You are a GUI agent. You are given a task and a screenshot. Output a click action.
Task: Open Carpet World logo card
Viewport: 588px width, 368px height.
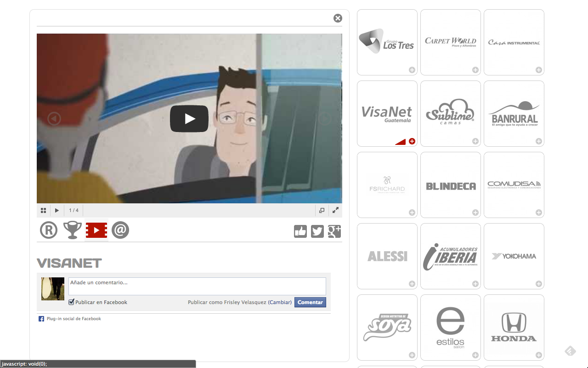point(451,42)
